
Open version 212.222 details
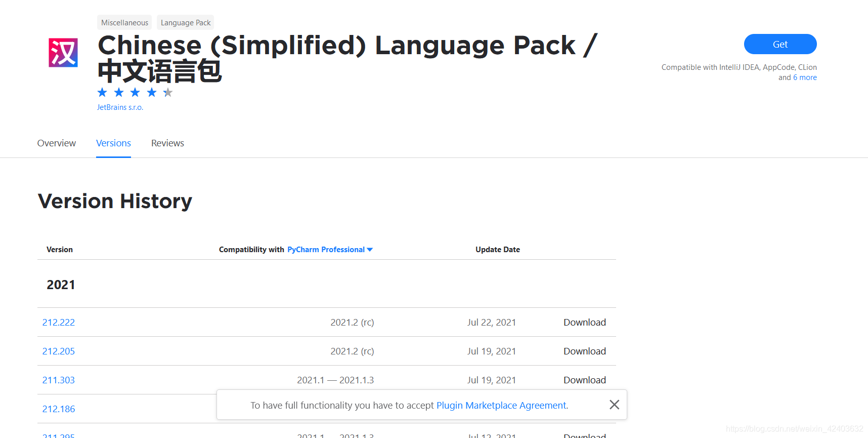[59, 323]
